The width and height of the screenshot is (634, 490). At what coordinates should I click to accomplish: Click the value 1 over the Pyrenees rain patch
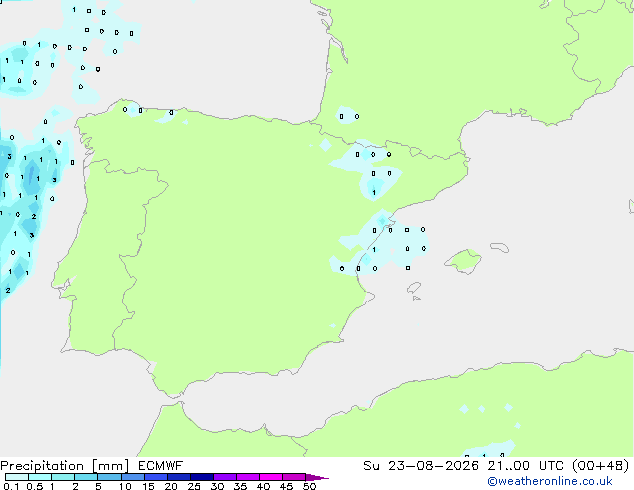(374, 192)
